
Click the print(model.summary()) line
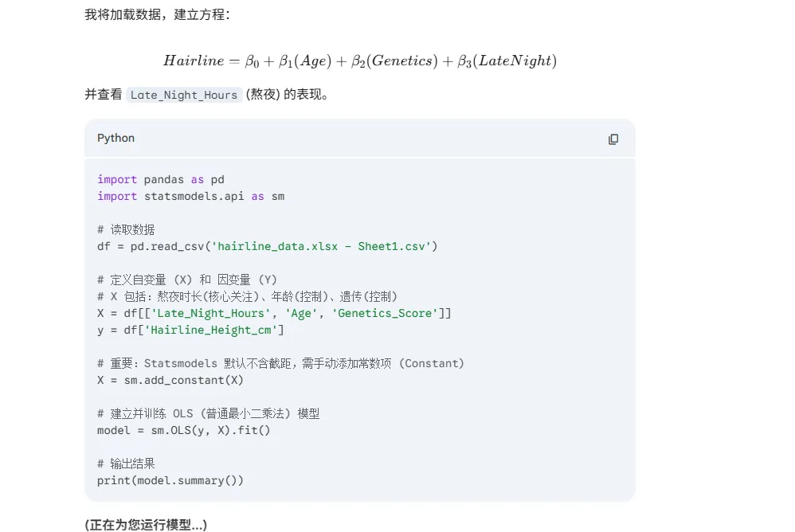[x=170, y=480]
